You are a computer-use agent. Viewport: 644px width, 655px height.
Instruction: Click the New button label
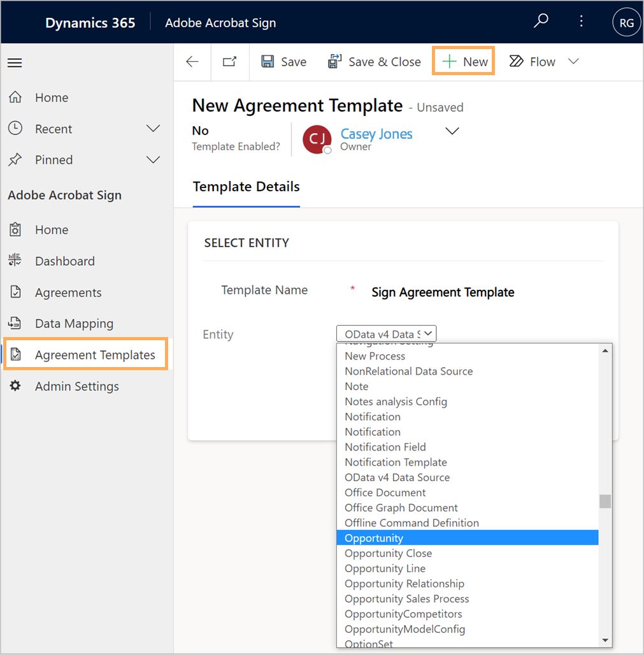point(475,62)
